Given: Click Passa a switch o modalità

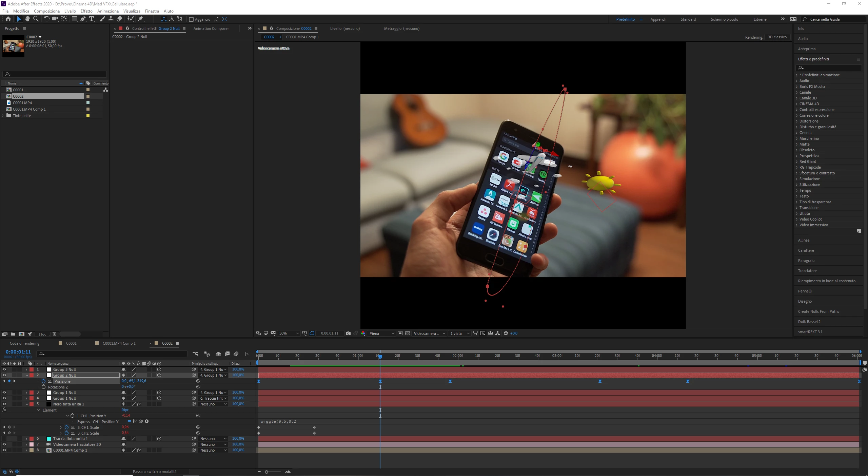Looking at the screenshot, I should [x=155, y=472].
